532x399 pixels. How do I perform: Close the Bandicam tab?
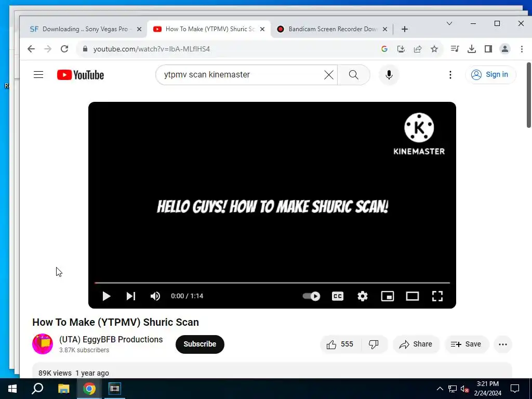(385, 29)
